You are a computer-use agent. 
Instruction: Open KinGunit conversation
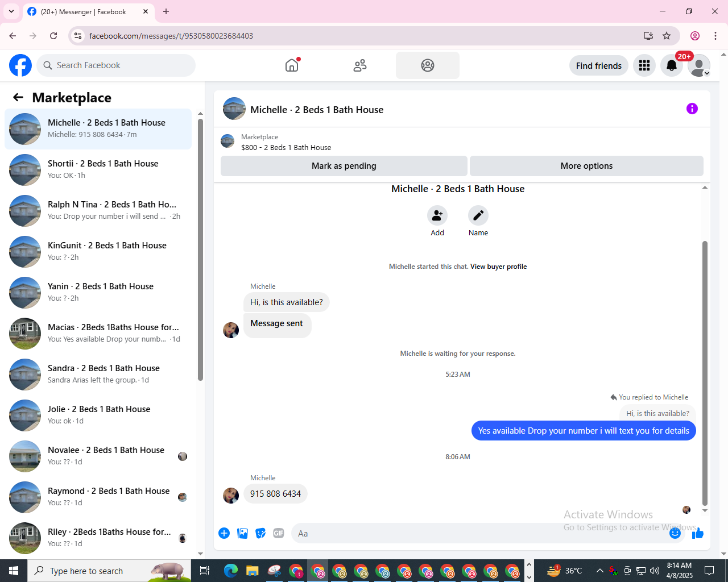[x=98, y=252]
